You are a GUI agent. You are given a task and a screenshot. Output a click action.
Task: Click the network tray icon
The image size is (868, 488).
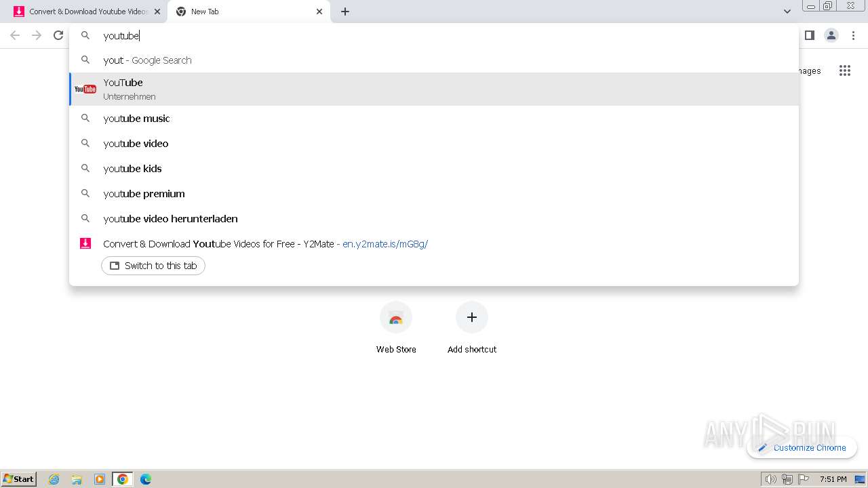787,479
